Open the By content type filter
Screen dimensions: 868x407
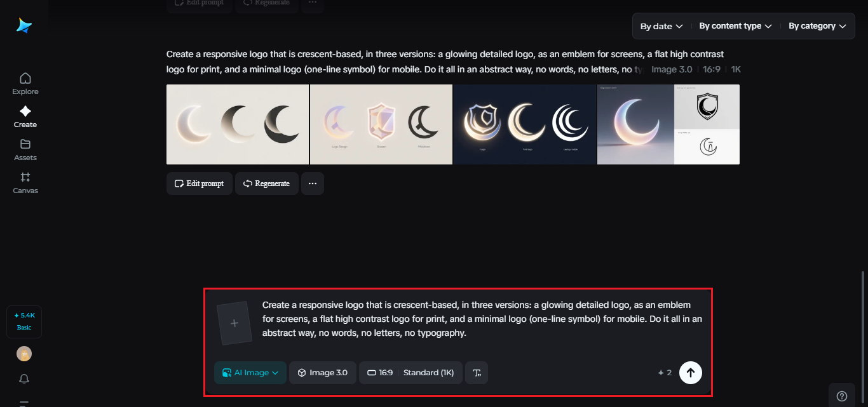(x=735, y=26)
